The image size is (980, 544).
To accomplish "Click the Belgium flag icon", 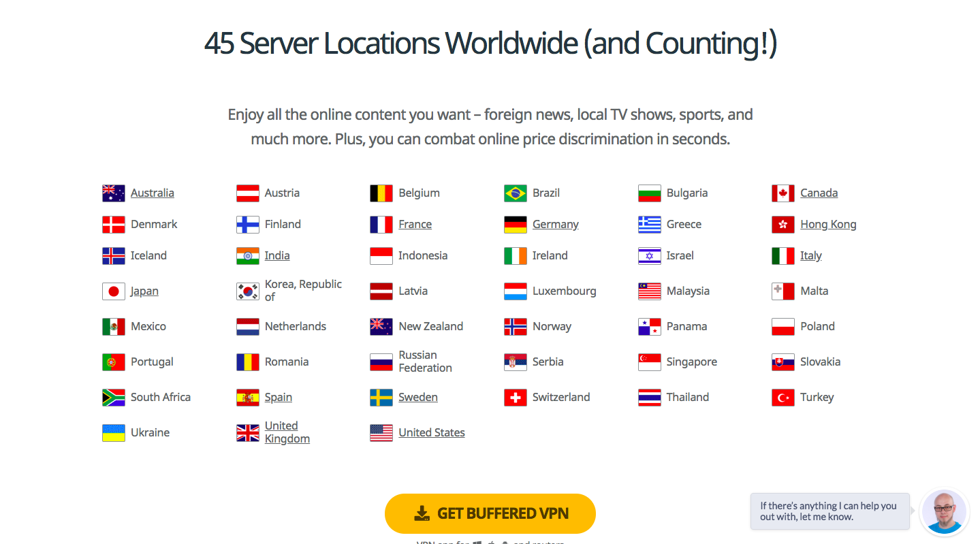I will click(x=381, y=193).
